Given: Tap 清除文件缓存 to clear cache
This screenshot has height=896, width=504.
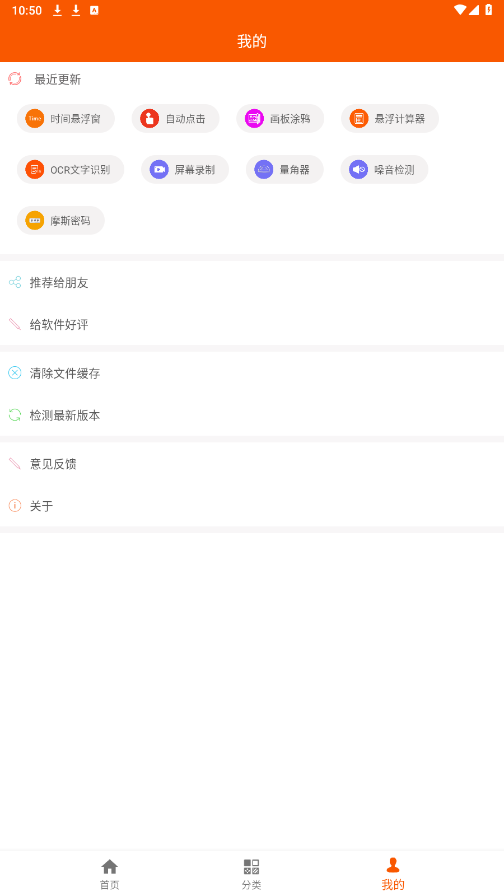Looking at the screenshot, I should (252, 373).
